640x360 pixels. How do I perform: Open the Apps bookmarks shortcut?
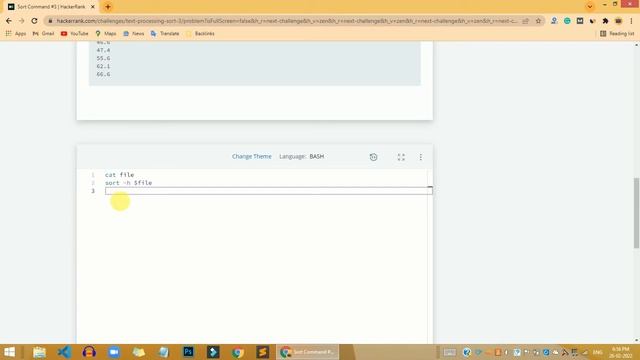16,33
